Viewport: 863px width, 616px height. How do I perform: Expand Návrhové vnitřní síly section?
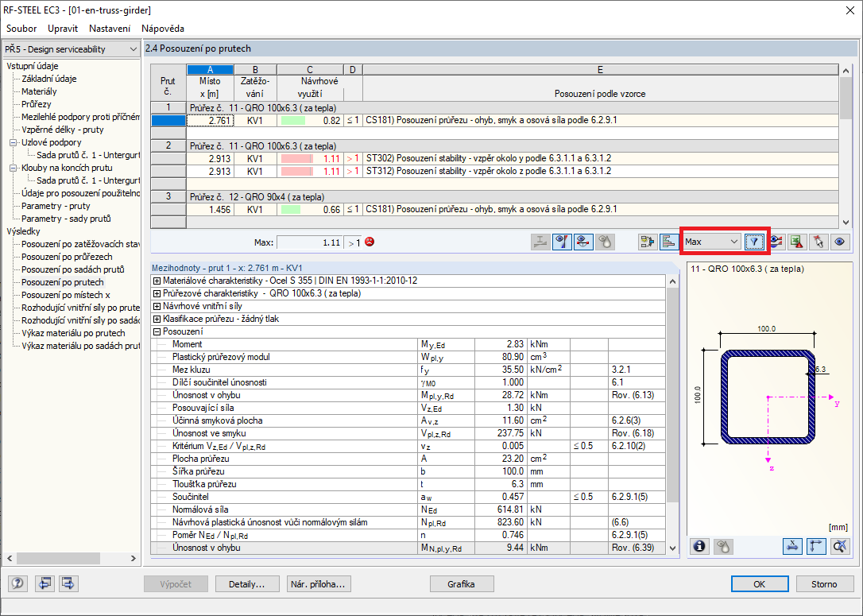[x=157, y=306]
